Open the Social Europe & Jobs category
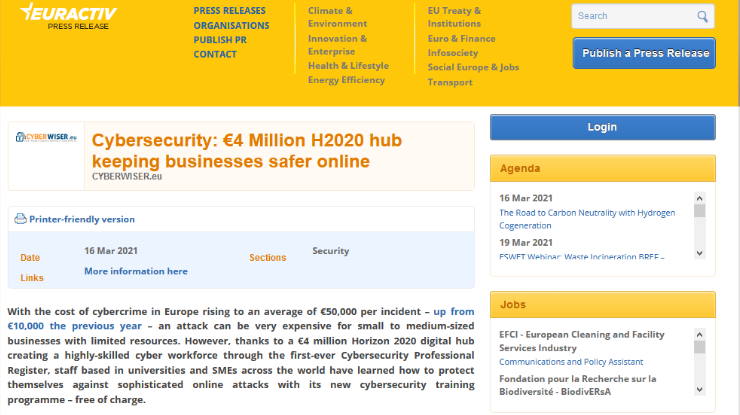 tap(473, 67)
